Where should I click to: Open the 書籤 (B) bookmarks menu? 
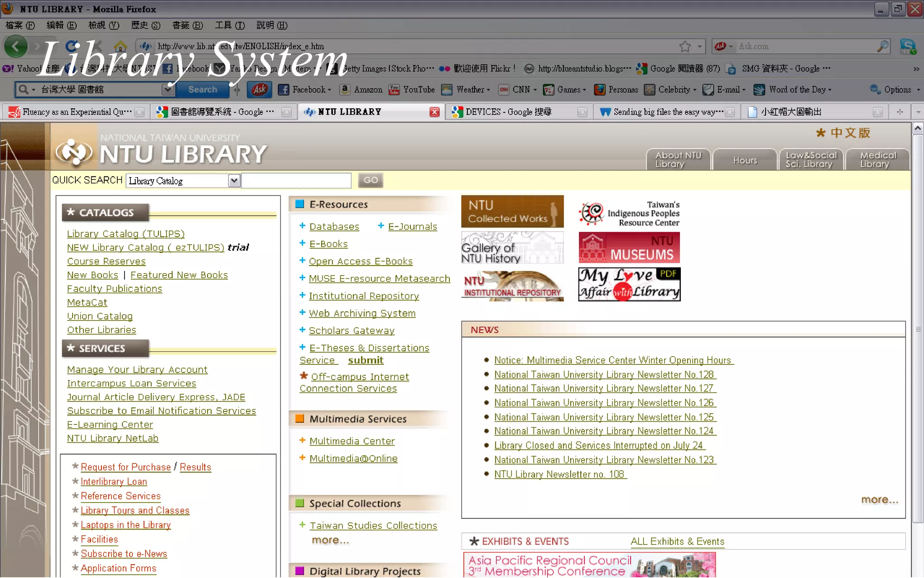pyautogui.click(x=188, y=25)
